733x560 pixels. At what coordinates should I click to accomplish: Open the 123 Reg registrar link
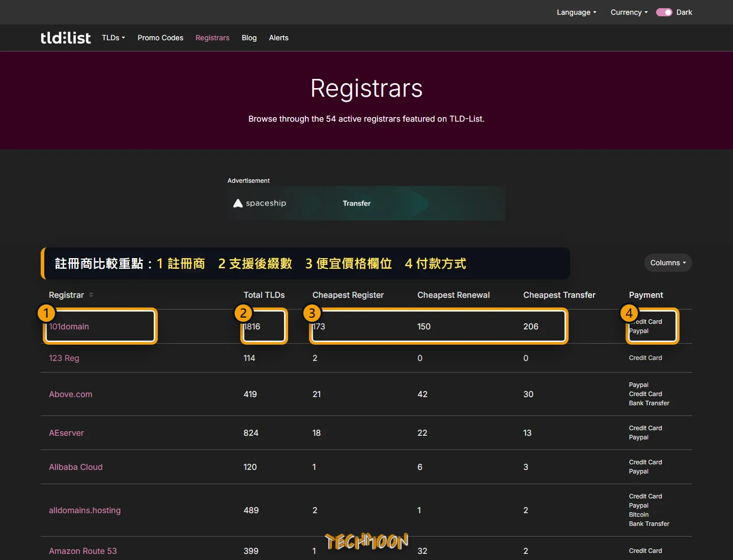point(64,358)
